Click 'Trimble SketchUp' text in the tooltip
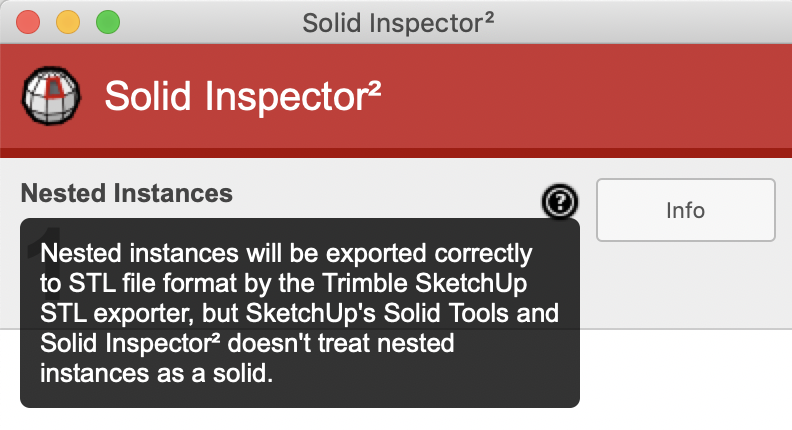 click(449, 282)
